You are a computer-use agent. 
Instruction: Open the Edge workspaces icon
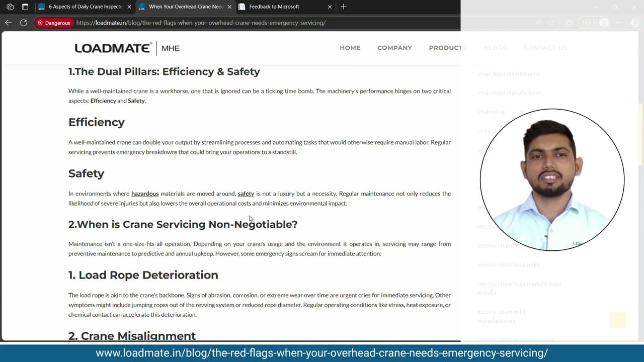(10, 7)
